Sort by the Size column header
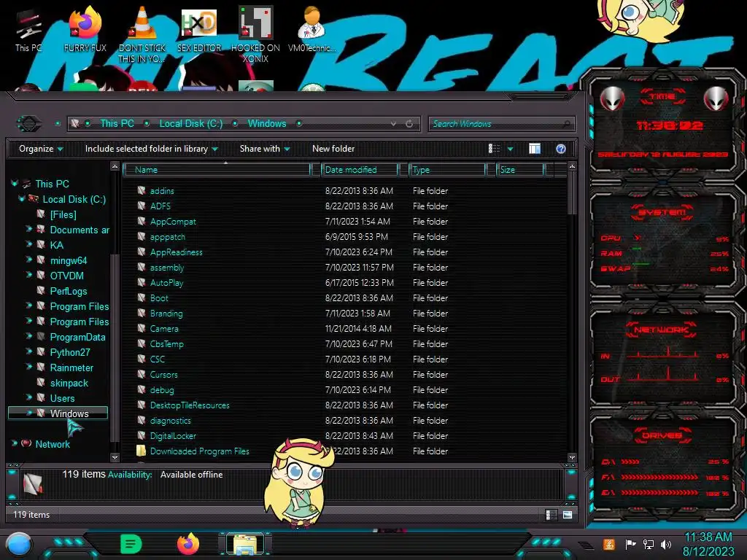 519,170
